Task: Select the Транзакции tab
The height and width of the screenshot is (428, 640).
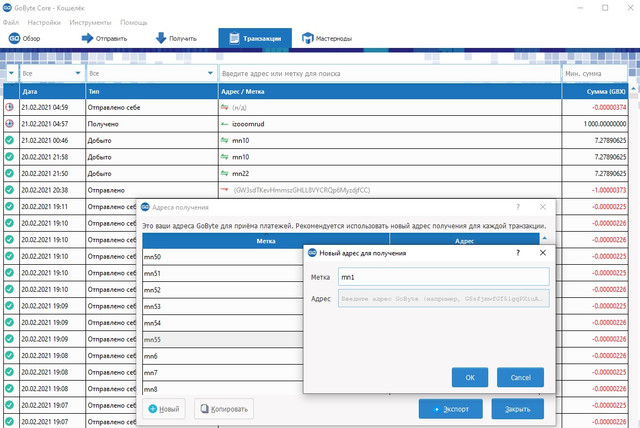Action: pyautogui.click(x=255, y=38)
